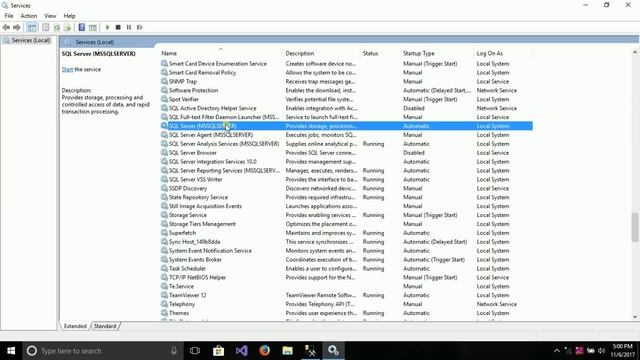The height and width of the screenshot is (360, 640).
Task: Click the gear icon beside Storage Tiers Management
Action: click(164, 224)
